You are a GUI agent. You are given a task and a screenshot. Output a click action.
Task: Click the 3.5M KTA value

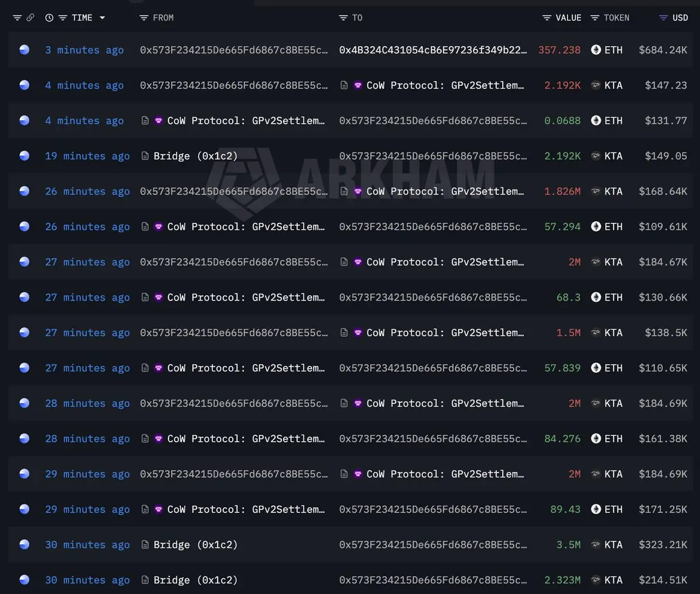[568, 545]
